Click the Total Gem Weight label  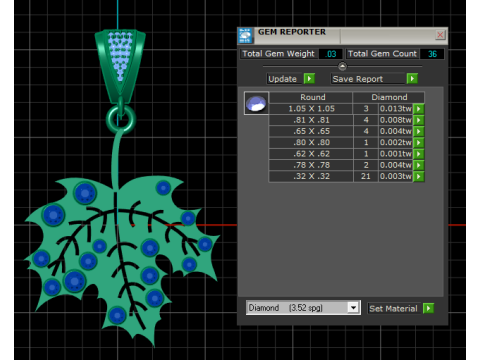tap(278, 54)
